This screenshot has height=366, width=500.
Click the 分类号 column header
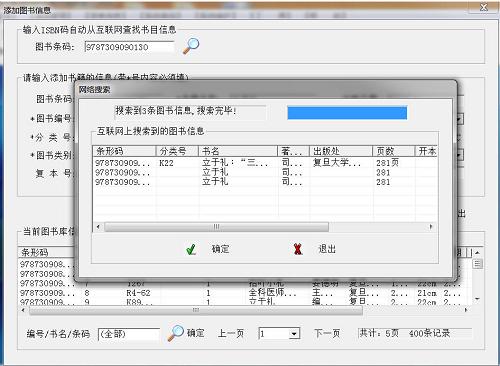point(177,151)
